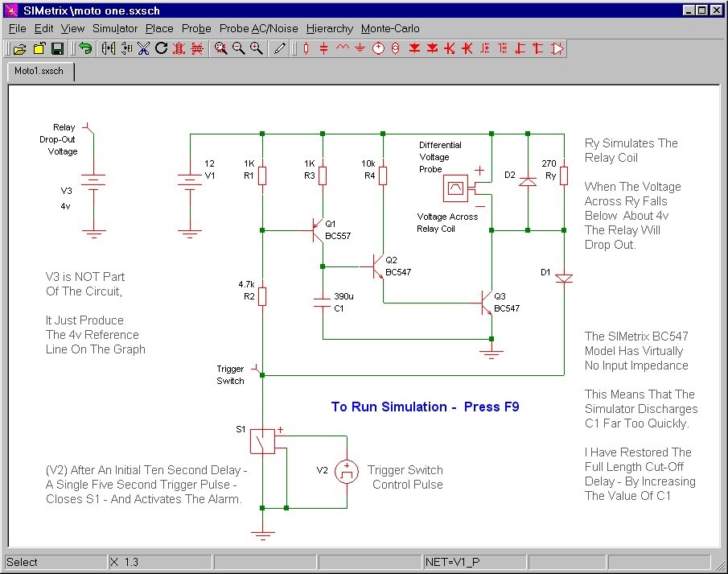Open the Simulator menu

[x=115, y=28]
